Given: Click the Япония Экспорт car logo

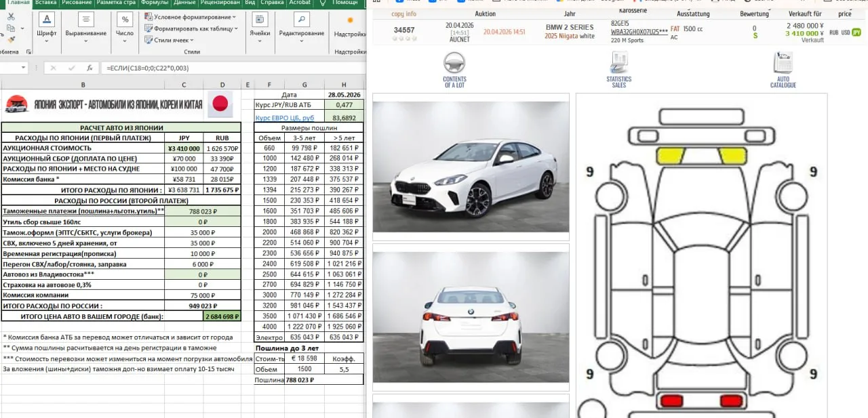Looking at the screenshot, I should click(16, 104).
